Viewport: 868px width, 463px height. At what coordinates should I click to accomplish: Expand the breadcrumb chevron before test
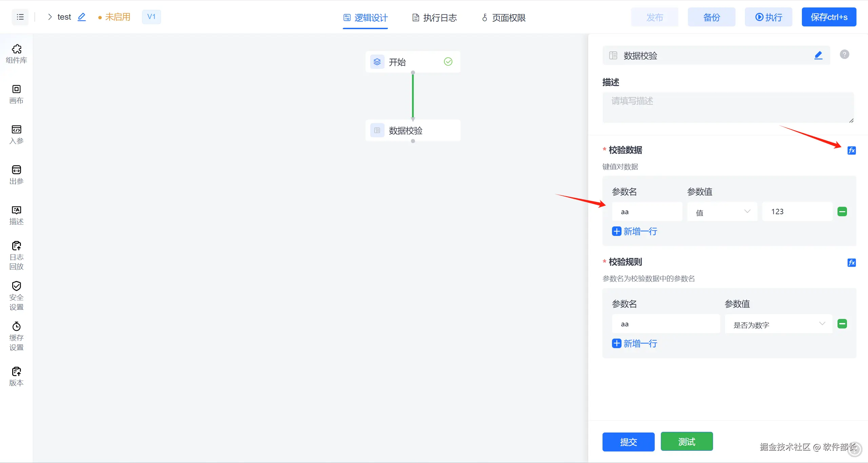pos(50,17)
